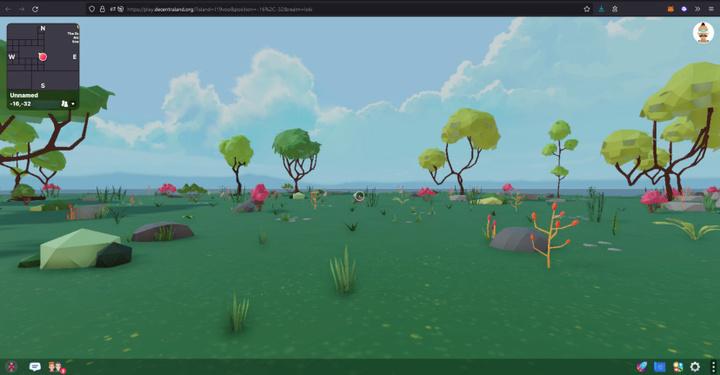Toggle the muted microphone icon
The image size is (720, 375).
click(11, 366)
